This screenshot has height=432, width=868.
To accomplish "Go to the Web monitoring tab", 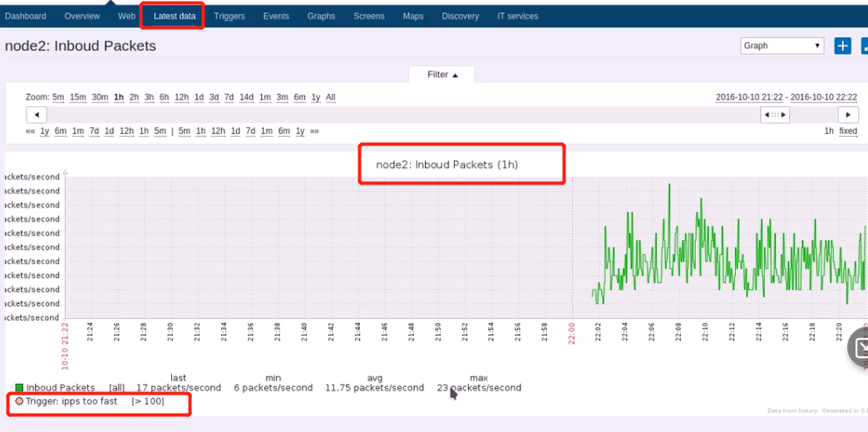I will [126, 16].
